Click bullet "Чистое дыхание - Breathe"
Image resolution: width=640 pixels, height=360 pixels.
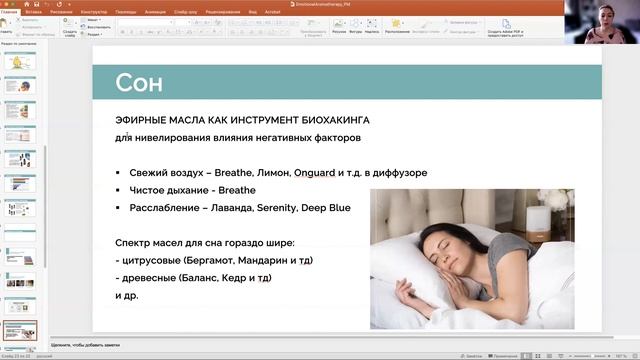click(x=192, y=190)
